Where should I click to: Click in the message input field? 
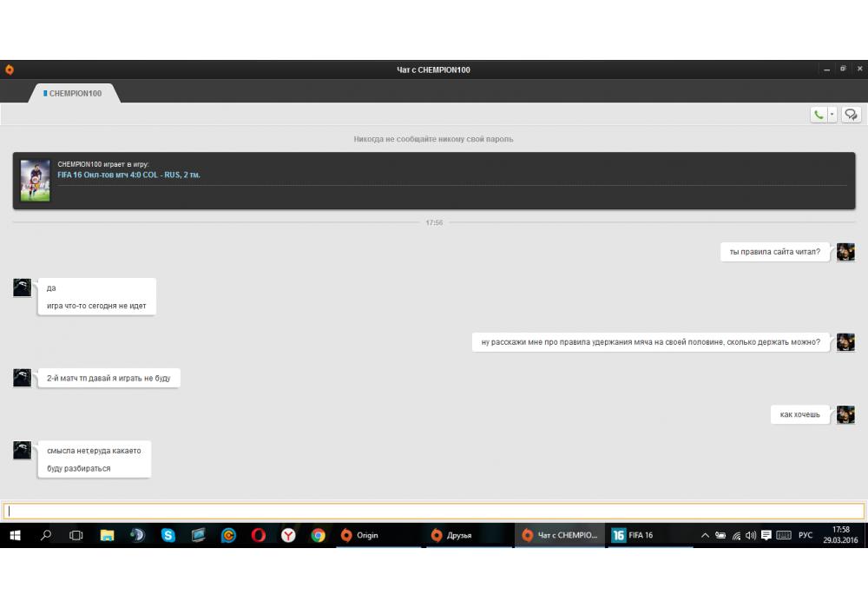(433, 511)
